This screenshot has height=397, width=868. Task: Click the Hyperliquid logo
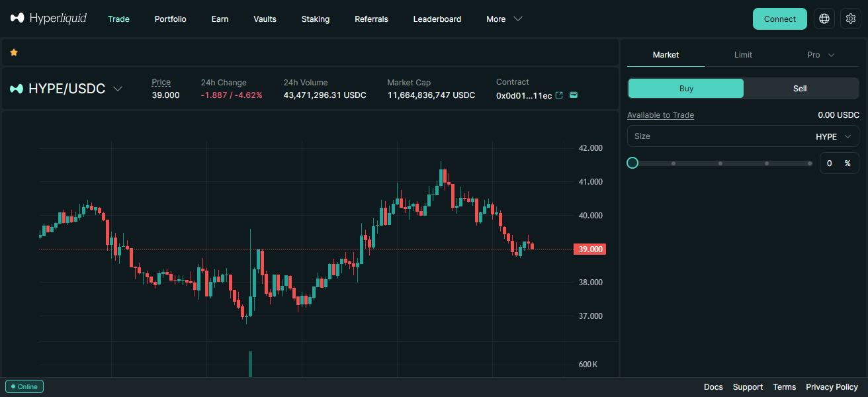48,19
